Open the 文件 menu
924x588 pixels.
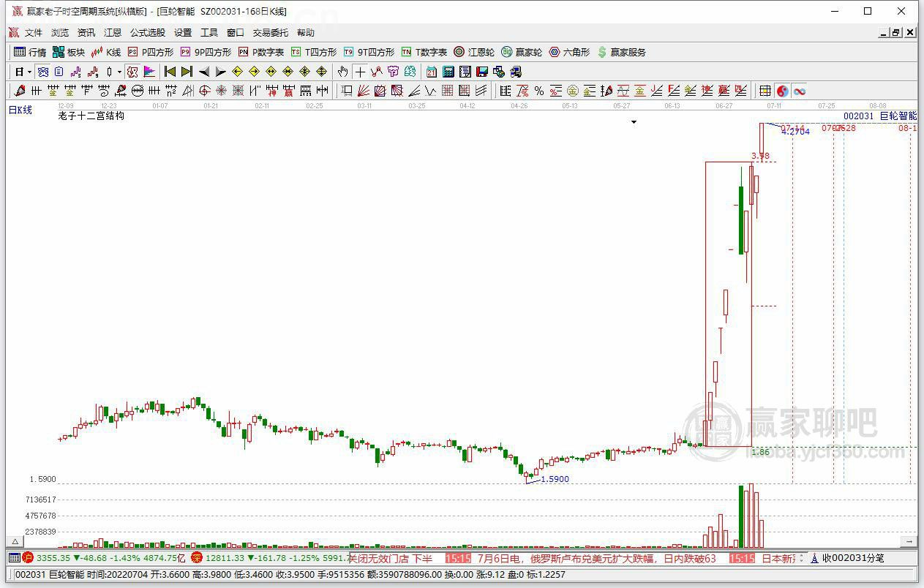coord(34,33)
